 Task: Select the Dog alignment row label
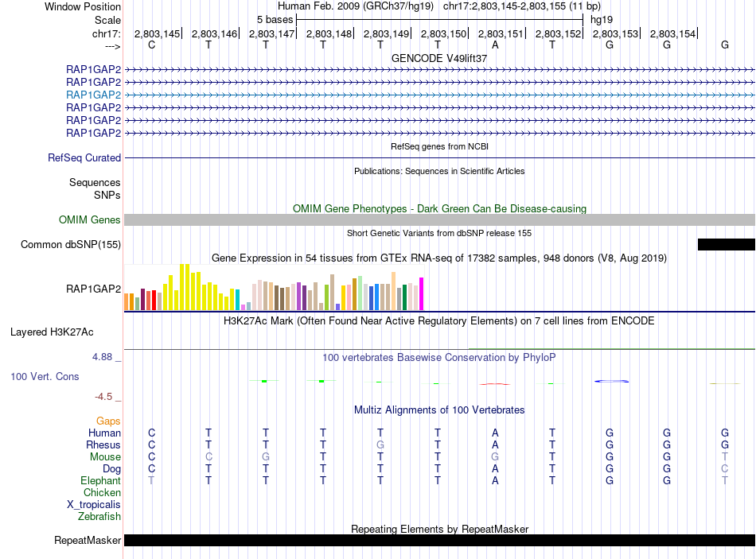pyautogui.click(x=111, y=469)
